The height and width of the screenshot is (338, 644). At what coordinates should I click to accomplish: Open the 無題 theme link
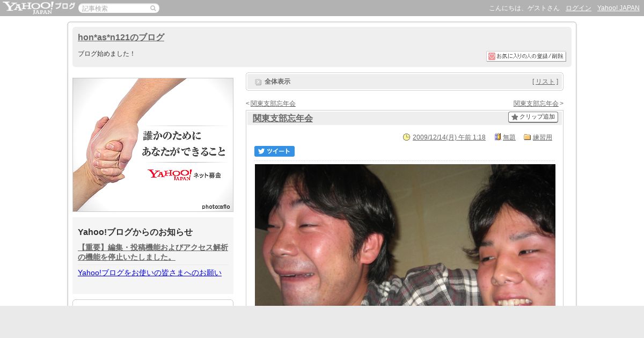[x=509, y=137]
